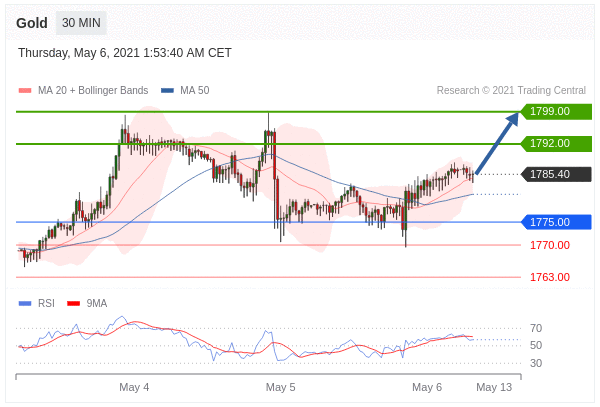Click the chart timestamp Thursday, May 6, 2021
Viewport: 600px width, 407px height.
point(125,53)
